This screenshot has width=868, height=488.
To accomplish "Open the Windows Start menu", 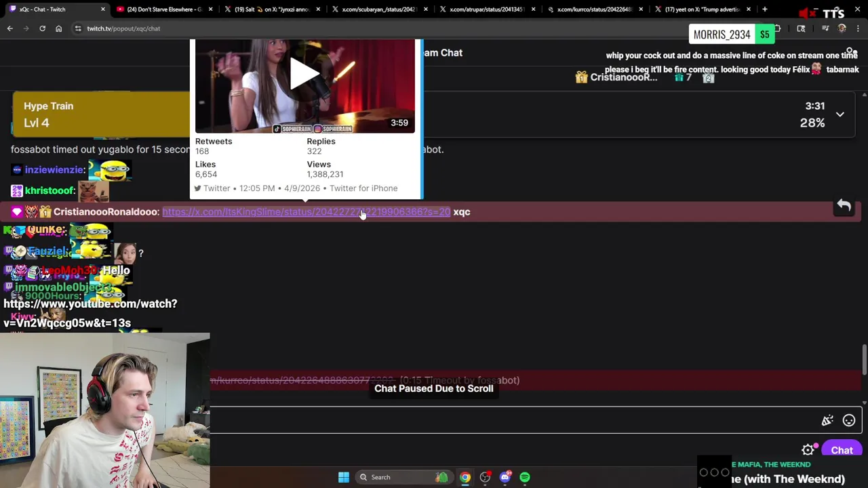I will coord(344,477).
